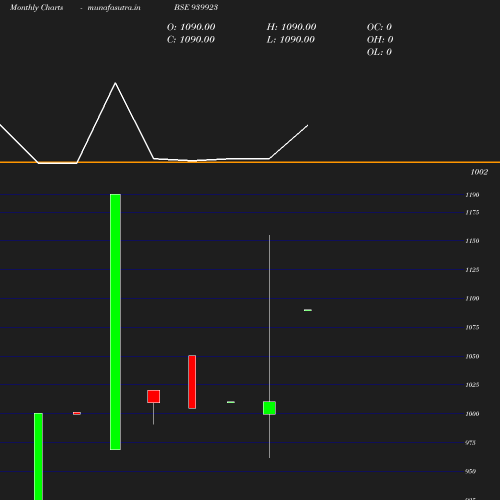Click the 1190 price axis label
The image size is (500, 500).
472,195
